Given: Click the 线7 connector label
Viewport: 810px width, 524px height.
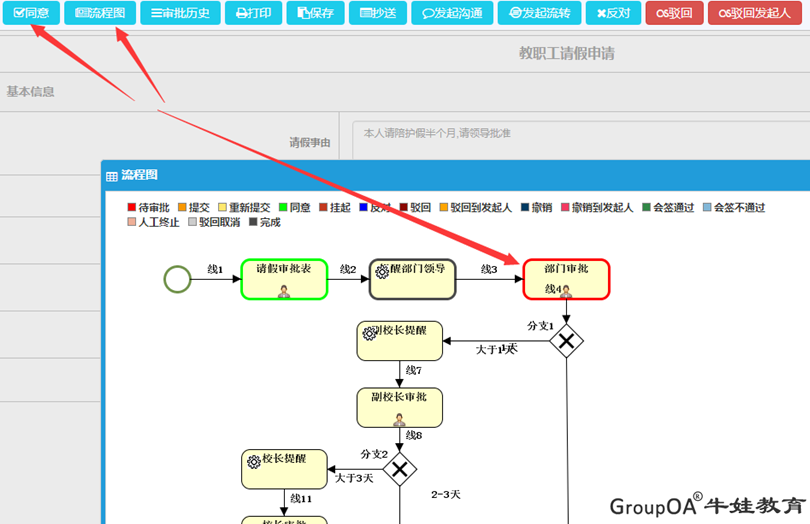Looking at the screenshot, I should click(x=414, y=370).
